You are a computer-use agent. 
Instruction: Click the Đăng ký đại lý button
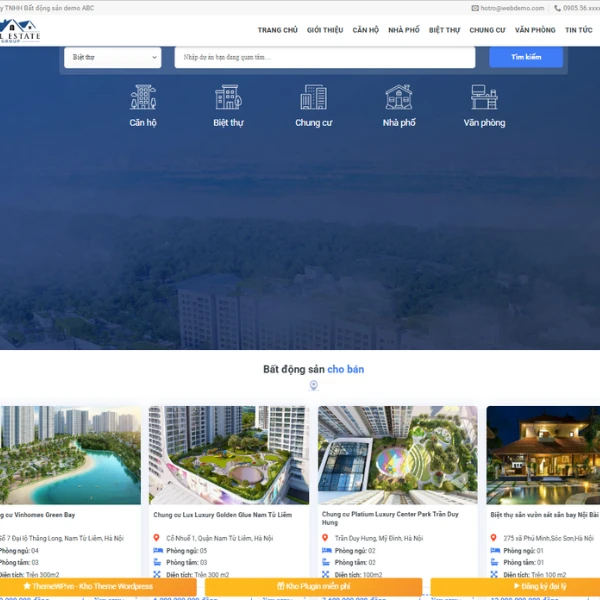515,587
